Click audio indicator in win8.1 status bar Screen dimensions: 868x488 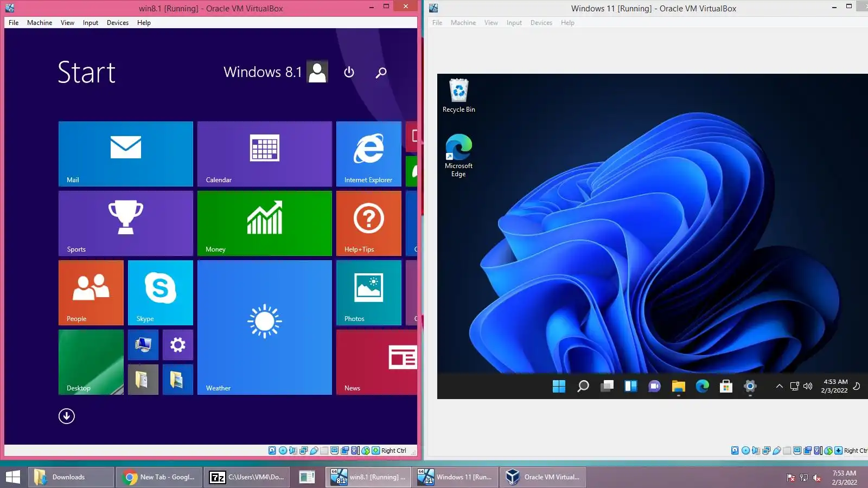pyautogui.click(x=293, y=451)
